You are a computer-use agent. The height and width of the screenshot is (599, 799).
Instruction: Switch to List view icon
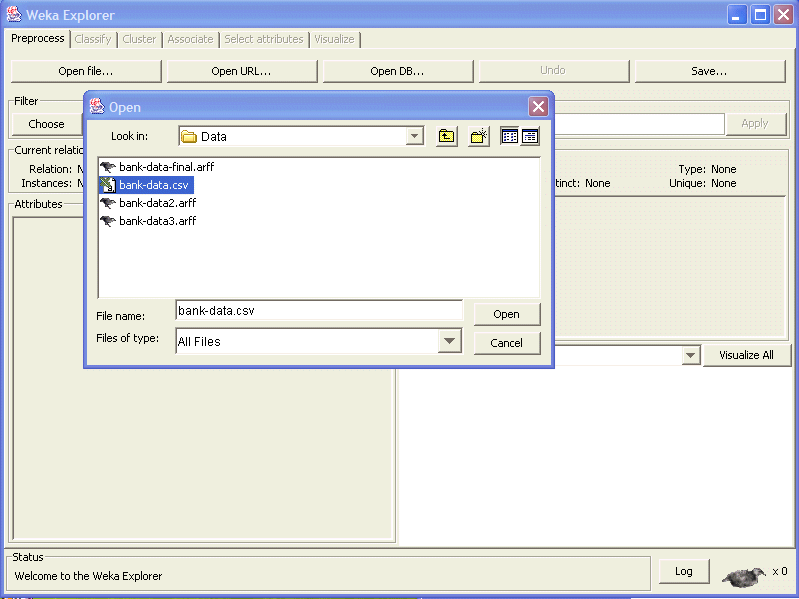(510, 137)
